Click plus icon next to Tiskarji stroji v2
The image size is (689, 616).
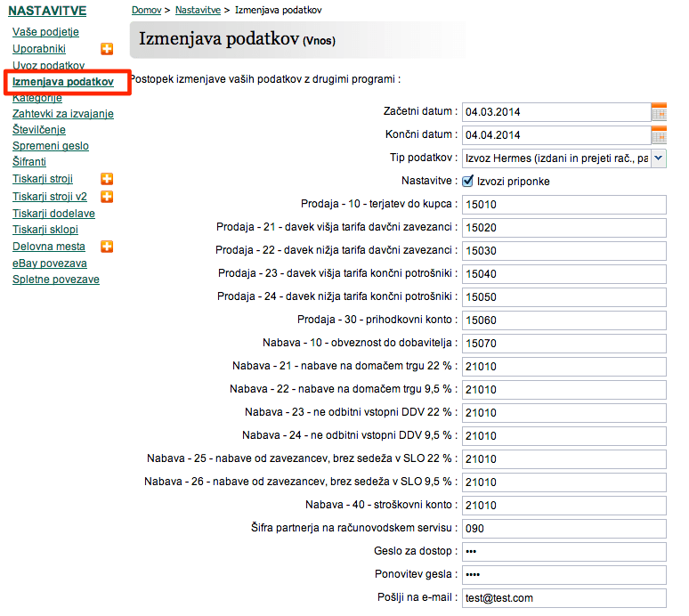107,197
